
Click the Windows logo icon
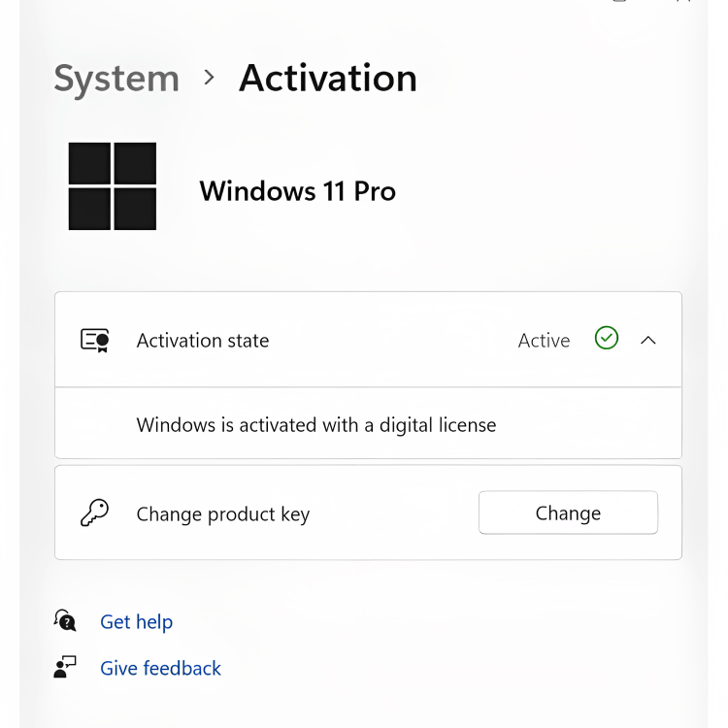pyautogui.click(x=113, y=186)
